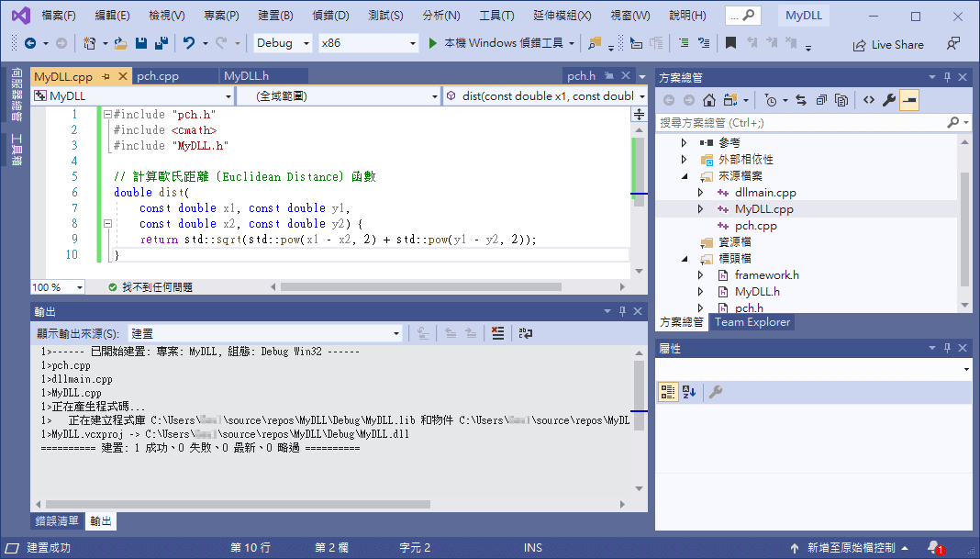Click the Property Pages wrench icon

pos(717,392)
